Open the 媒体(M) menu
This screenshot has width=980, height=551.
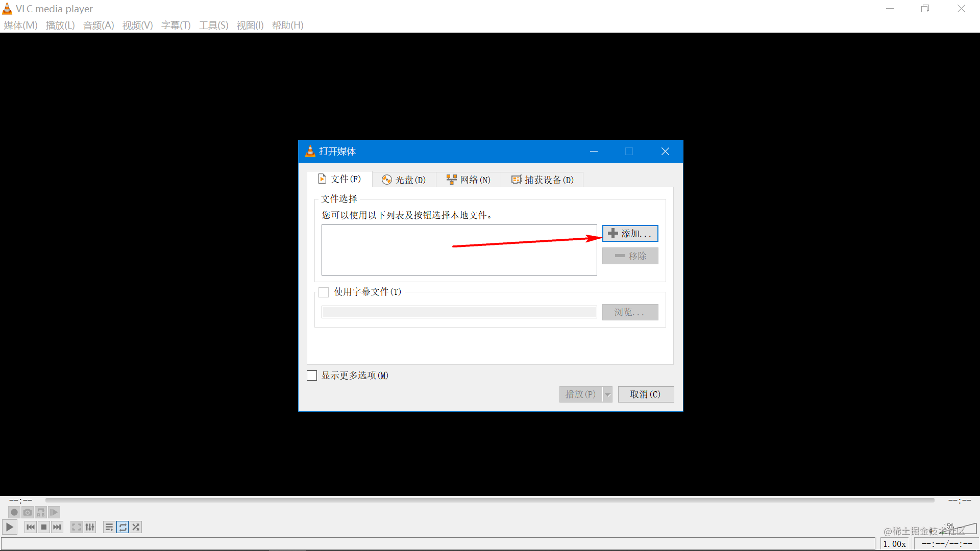click(20, 26)
